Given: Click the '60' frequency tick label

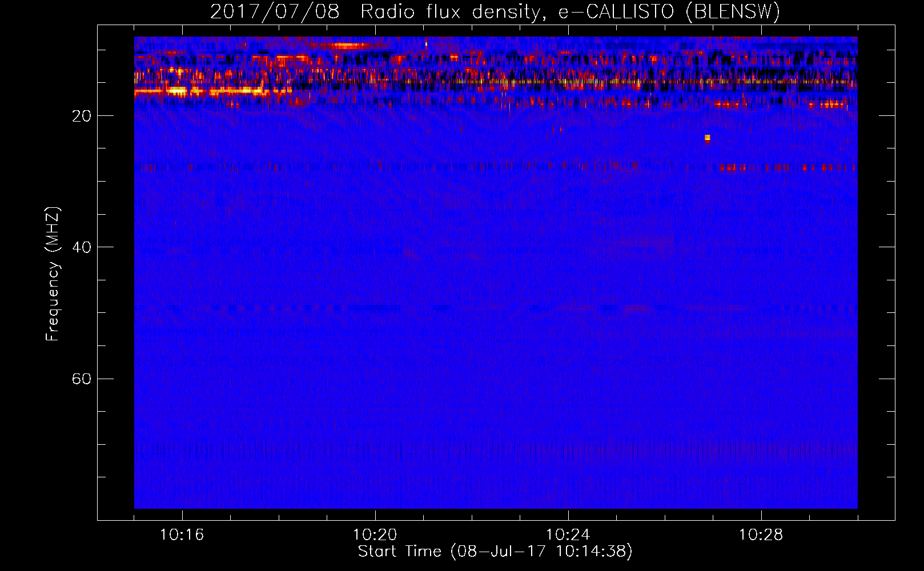Looking at the screenshot, I should [x=82, y=379].
